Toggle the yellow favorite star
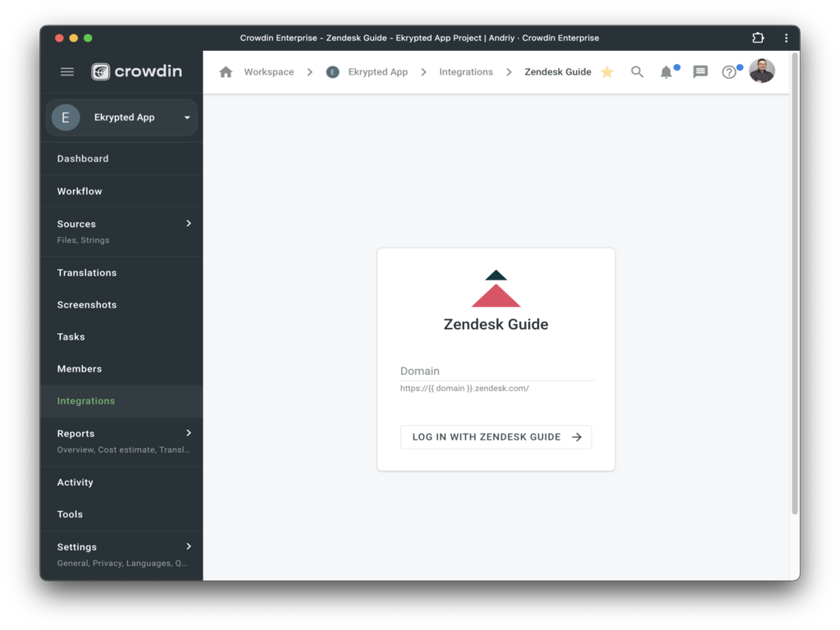Viewport: 840px width, 630px height. click(x=607, y=72)
